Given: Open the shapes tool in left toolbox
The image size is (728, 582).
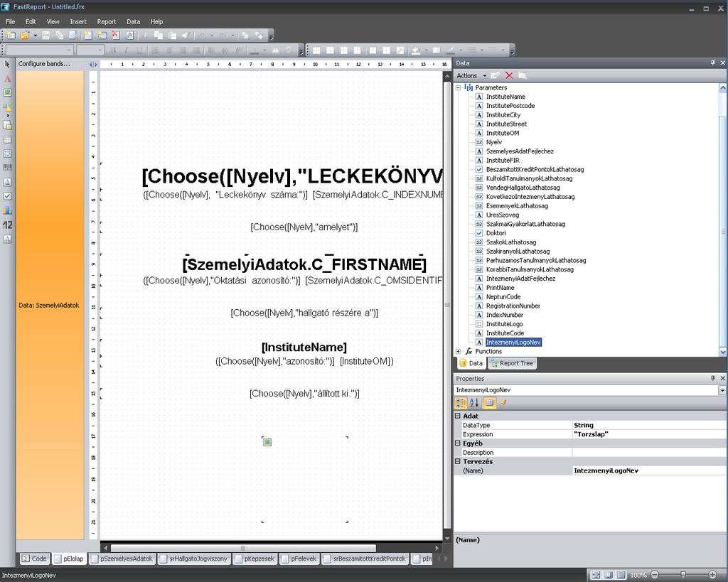Looking at the screenshot, I should tap(7, 108).
